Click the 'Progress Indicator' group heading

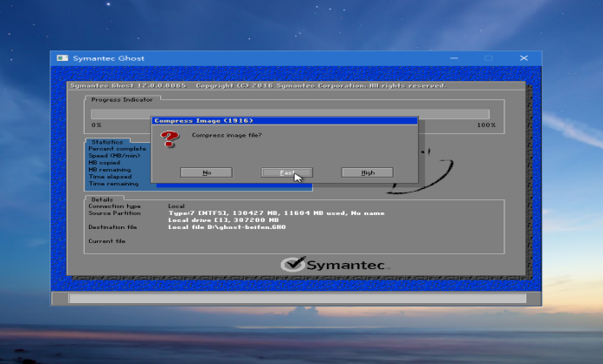click(122, 99)
